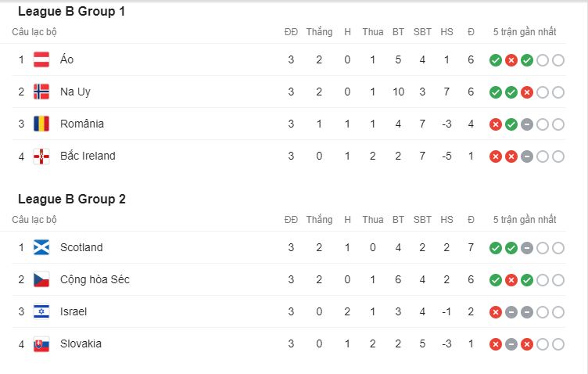Open the Cộng hòa Séc team link

(x=95, y=279)
